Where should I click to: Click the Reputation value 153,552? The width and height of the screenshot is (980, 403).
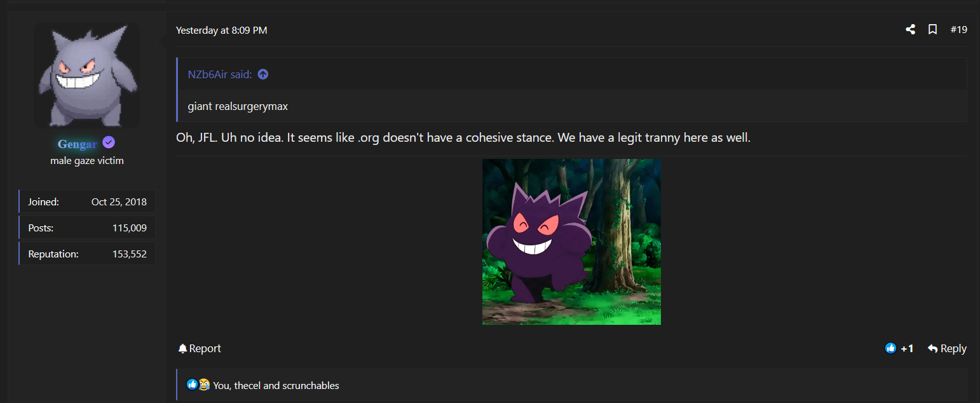coord(130,254)
